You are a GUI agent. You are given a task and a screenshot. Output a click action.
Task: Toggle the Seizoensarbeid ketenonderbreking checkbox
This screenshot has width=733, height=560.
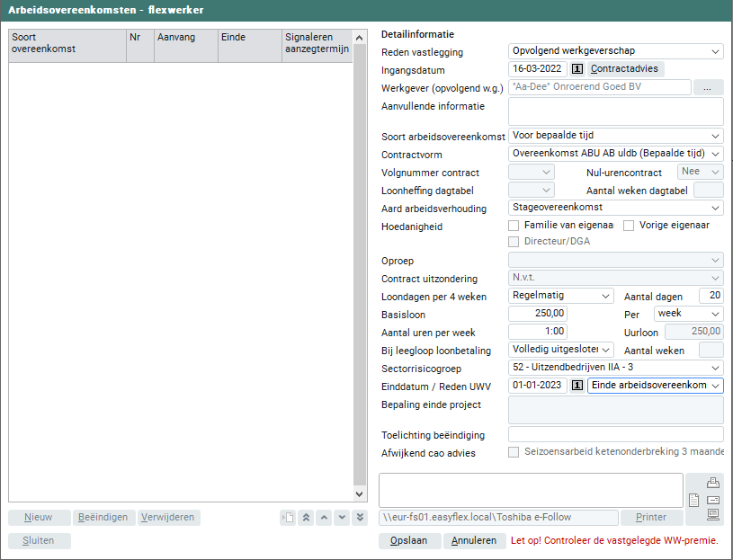point(514,452)
